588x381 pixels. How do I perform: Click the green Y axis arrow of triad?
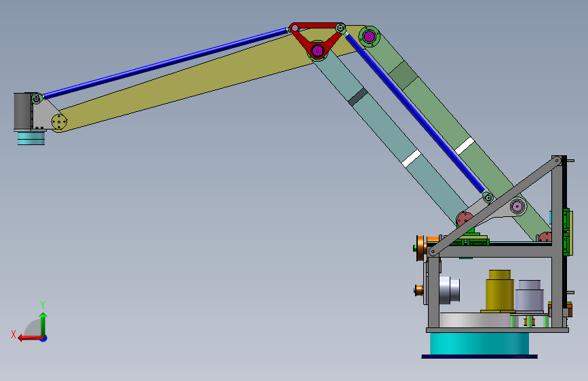[43, 325]
